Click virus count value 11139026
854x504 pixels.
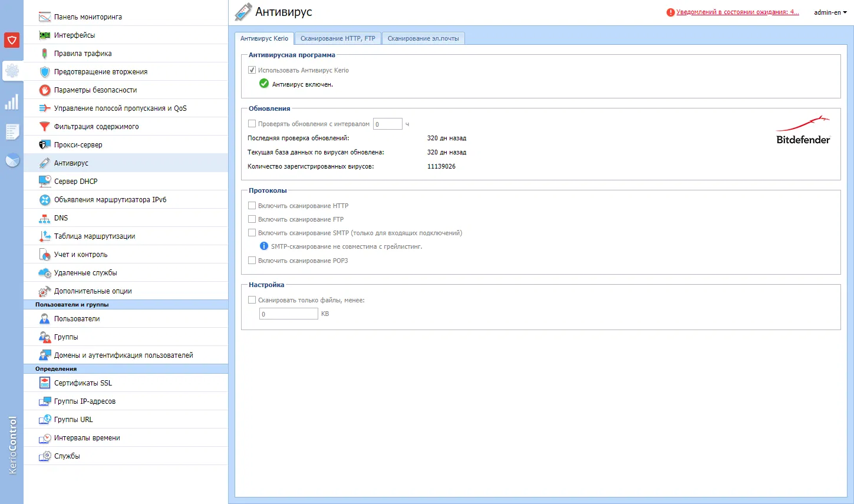point(441,166)
